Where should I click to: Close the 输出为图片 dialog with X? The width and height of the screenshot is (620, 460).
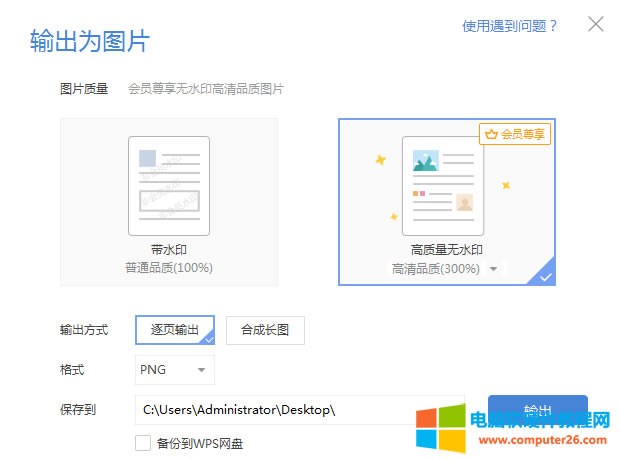coord(596,24)
